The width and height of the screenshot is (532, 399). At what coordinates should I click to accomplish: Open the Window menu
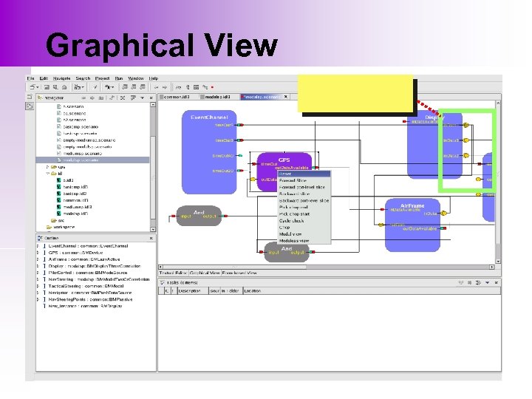coord(136,78)
